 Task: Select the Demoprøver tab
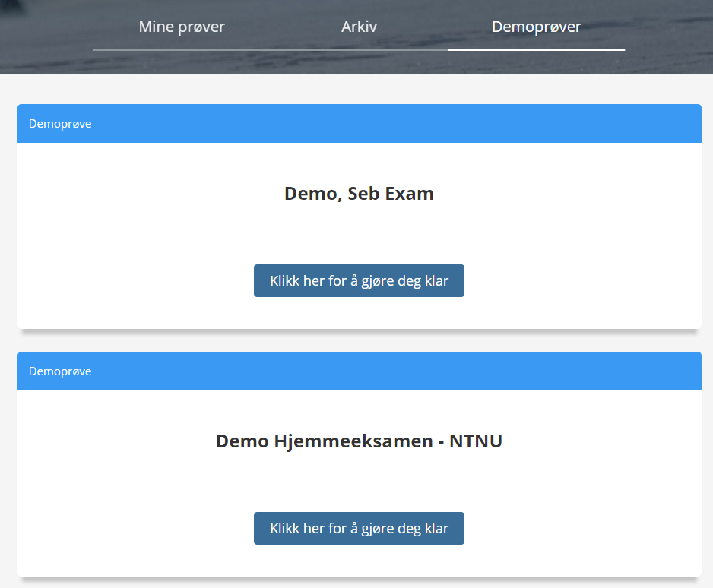point(536,27)
